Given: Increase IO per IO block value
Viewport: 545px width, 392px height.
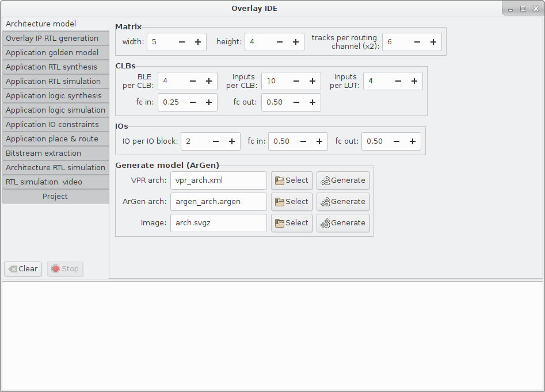Looking at the screenshot, I should pos(232,141).
